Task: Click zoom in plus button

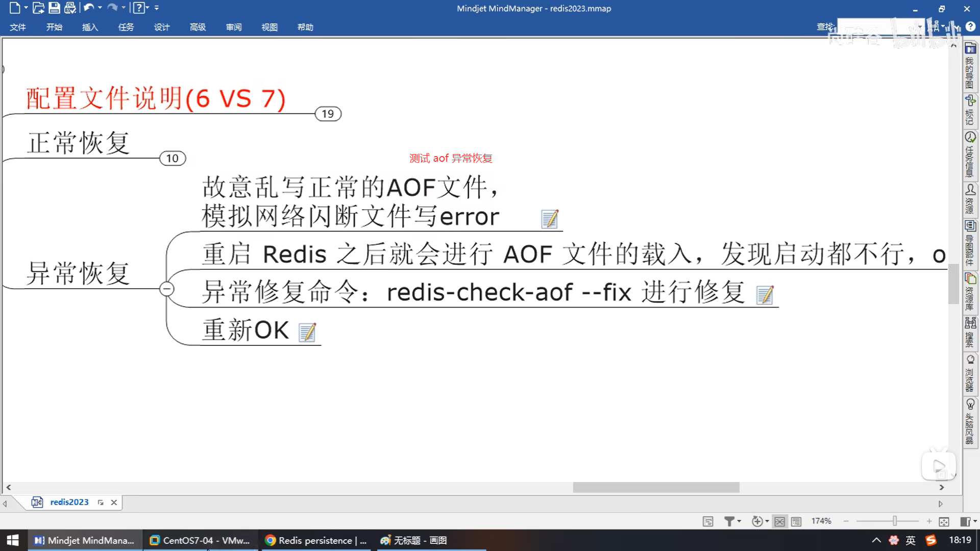Action: (x=929, y=521)
